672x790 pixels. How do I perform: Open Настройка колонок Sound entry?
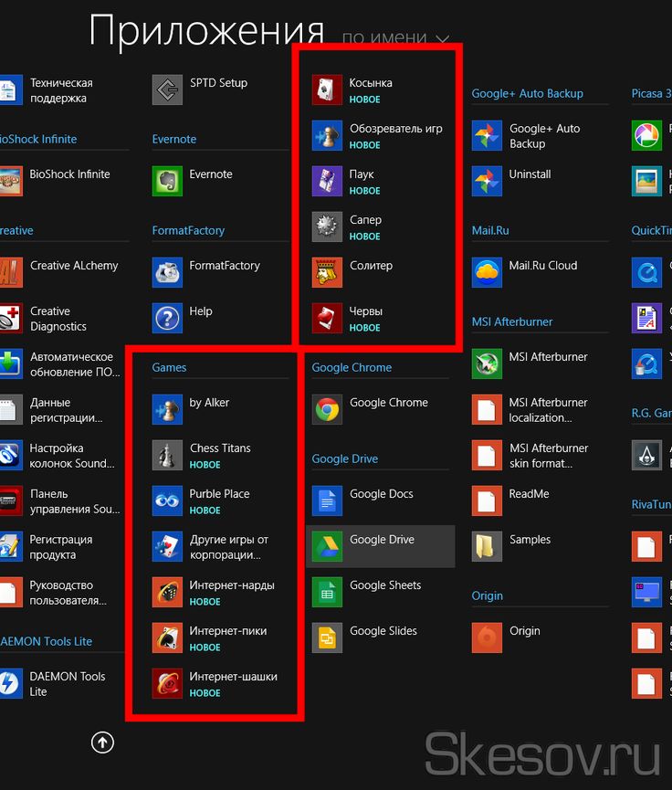click(58, 455)
